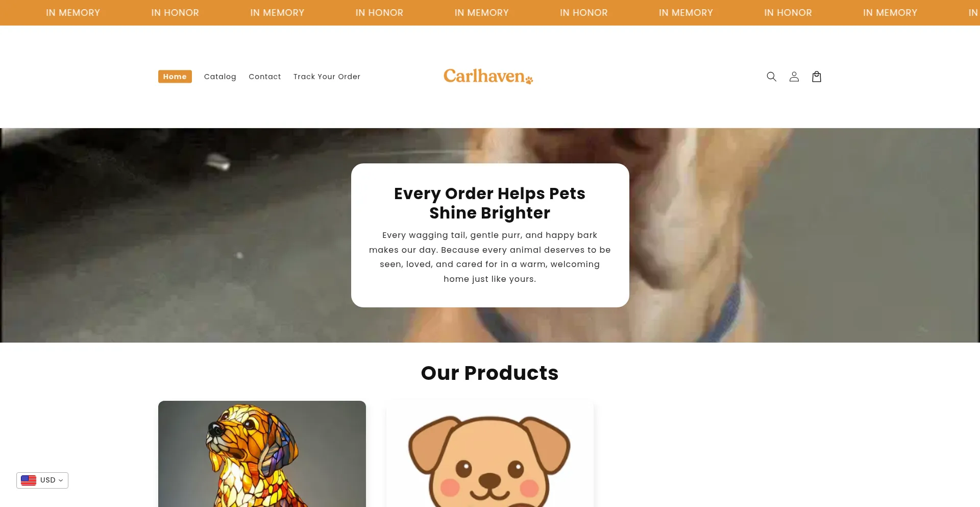Go to the Contact page

[x=264, y=77]
